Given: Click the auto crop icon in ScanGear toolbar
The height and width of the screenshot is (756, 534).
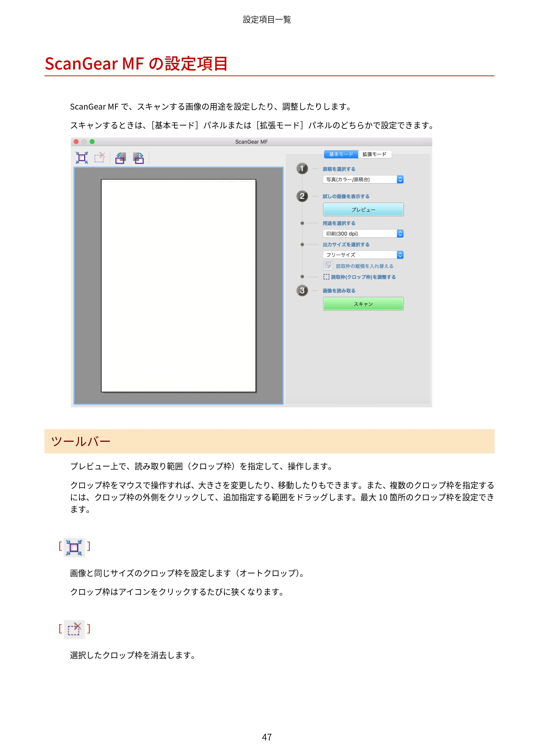Looking at the screenshot, I should pos(82,158).
